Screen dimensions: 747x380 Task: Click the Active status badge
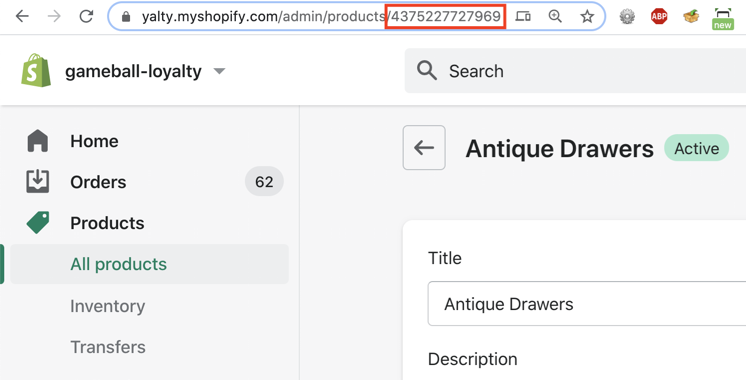coord(697,149)
